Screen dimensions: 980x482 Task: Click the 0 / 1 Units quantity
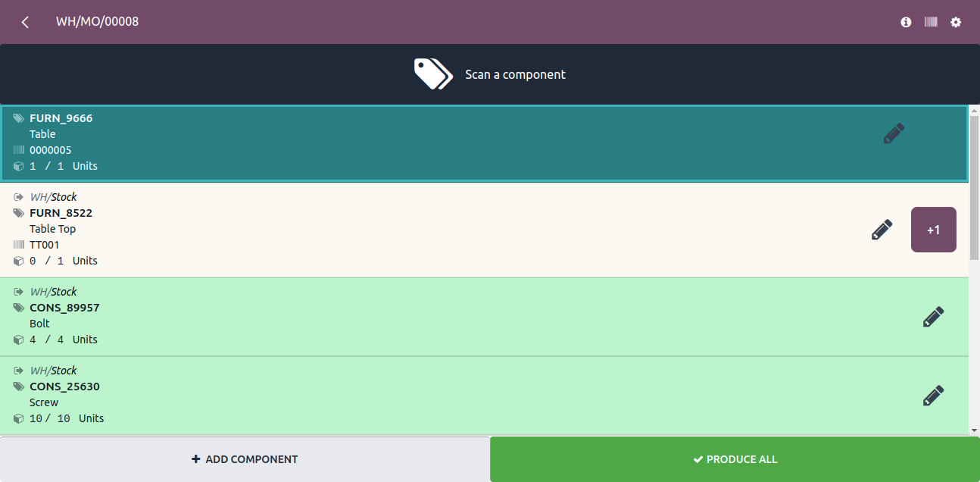[x=64, y=261]
